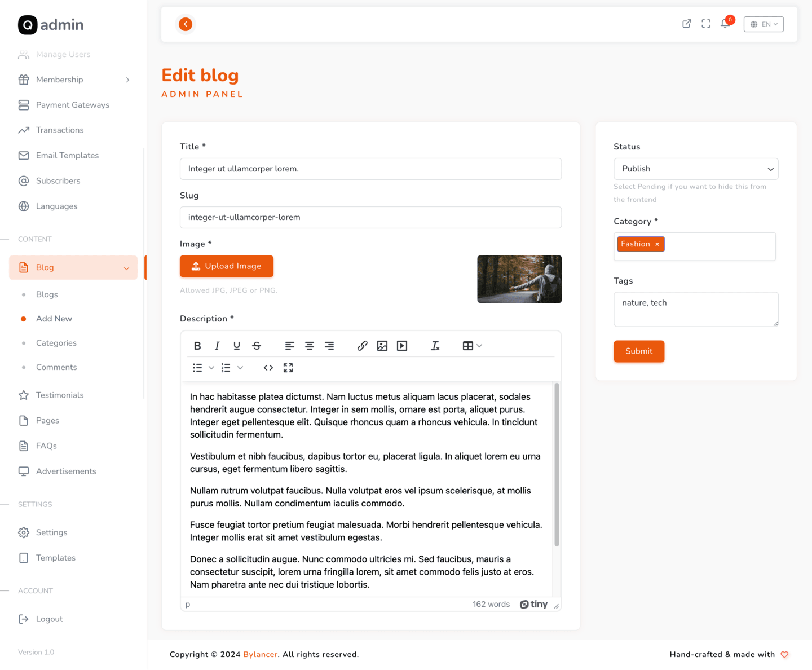Apply italic formatting in the editor
The image size is (812, 670).
point(217,346)
